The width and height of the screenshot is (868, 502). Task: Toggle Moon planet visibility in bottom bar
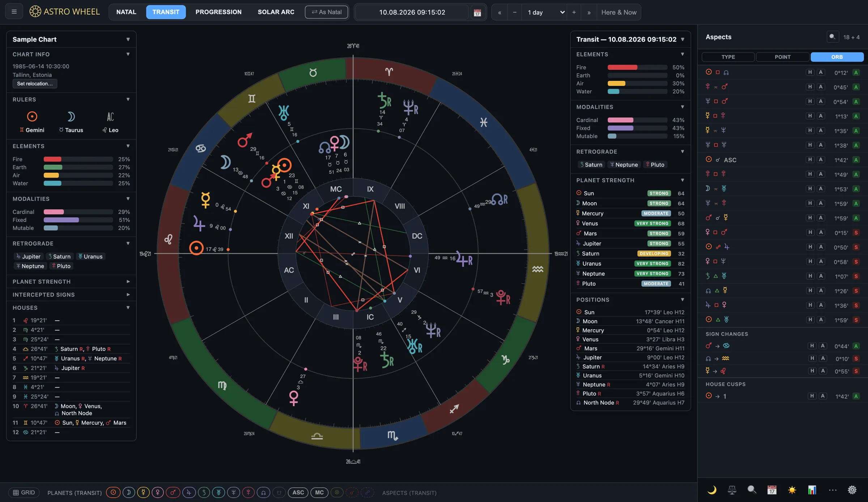point(128,492)
